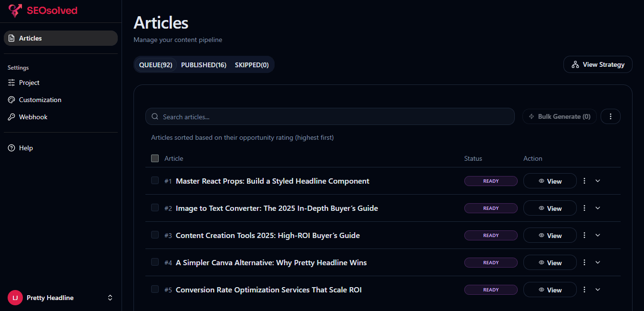Open the kebab menu for article #3

click(x=584, y=236)
